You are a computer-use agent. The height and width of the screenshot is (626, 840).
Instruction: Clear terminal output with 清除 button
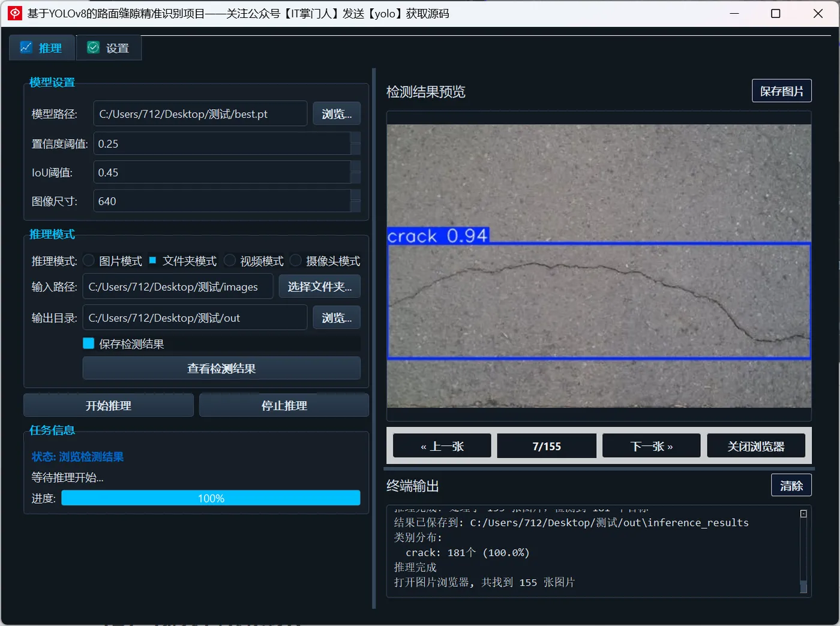point(791,484)
